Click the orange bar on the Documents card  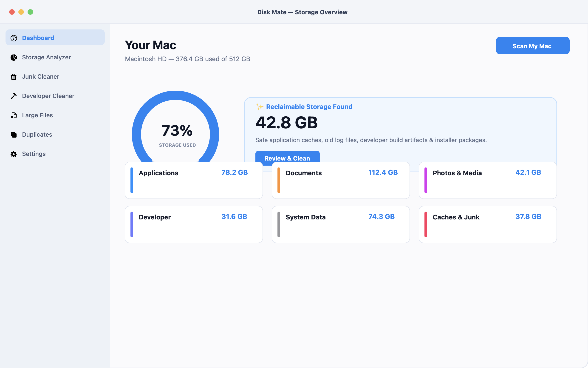click(279, 180)
